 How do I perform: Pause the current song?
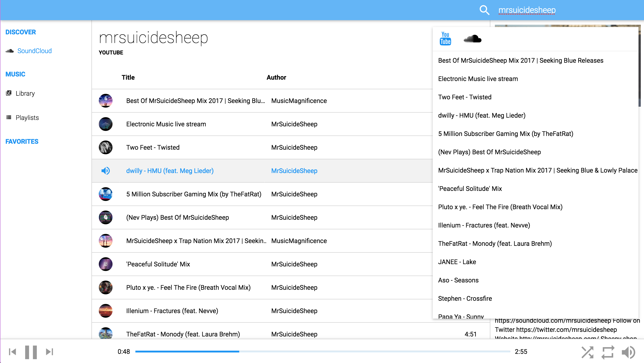pyautogui.click(x=31, y=352)
